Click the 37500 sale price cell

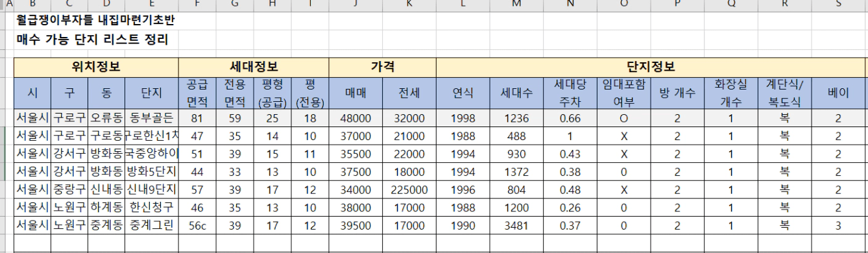coord(356,172)
